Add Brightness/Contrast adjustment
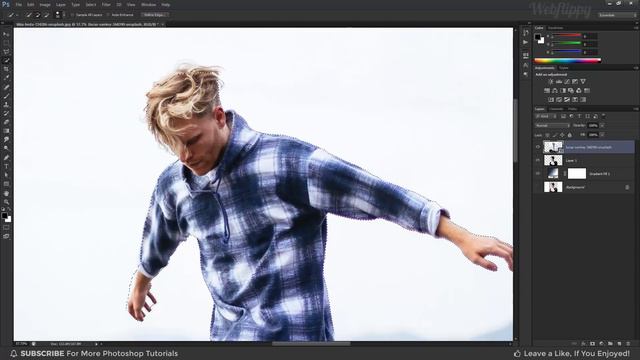The image size is (640, 360). coord(551,82)
